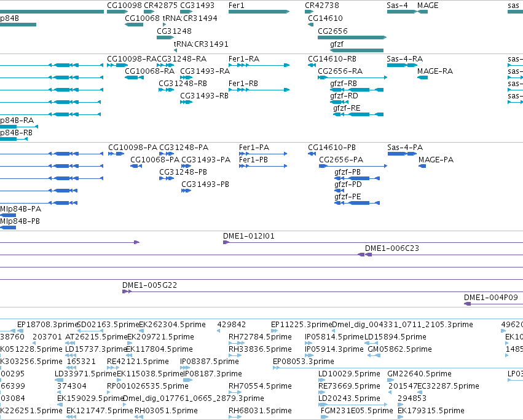Screen dimensions: 523x420
Task: Click the CG31248-PA protein
Action: click(x=167, y=154)
